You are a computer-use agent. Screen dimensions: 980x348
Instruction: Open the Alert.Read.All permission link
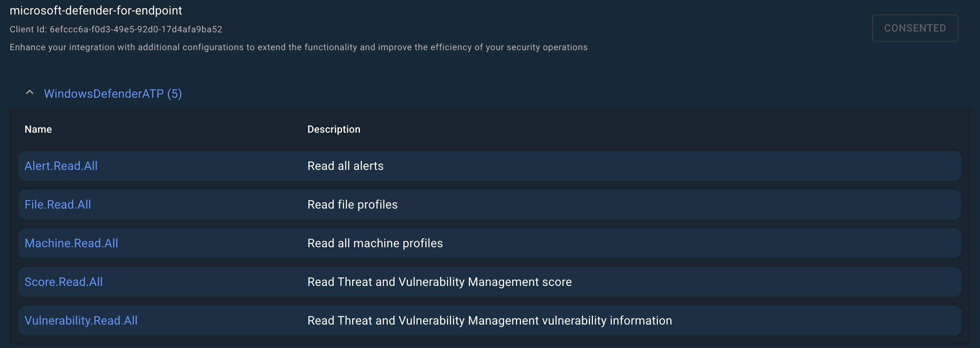(61, 166)
